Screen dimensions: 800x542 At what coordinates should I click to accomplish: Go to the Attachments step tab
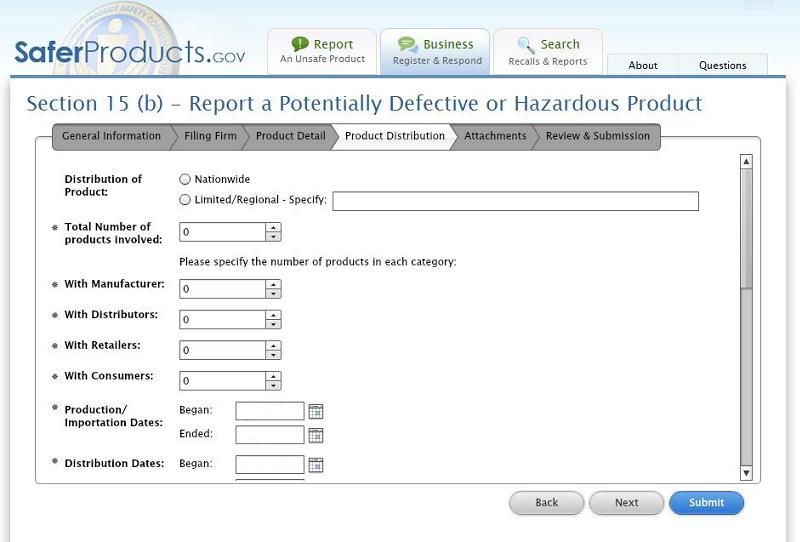495,136
